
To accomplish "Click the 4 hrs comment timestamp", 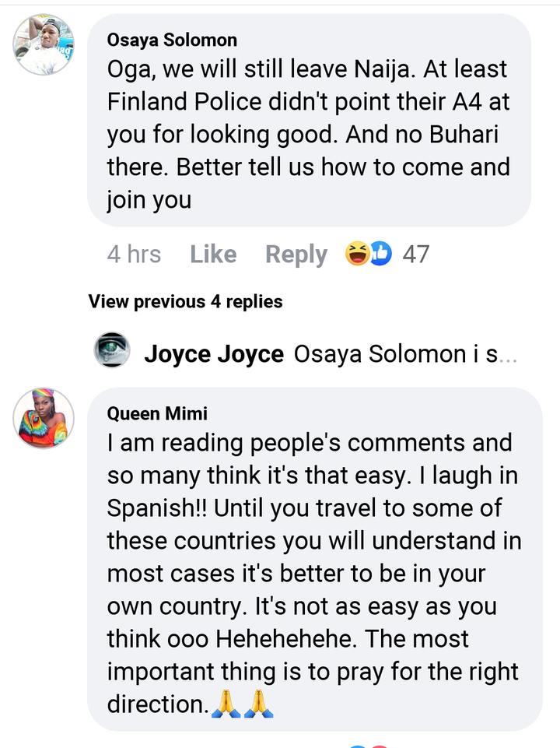I will click(134, 255).
